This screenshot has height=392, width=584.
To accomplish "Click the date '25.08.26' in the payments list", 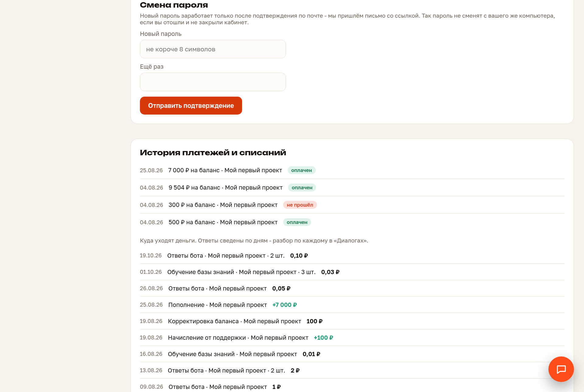I will [151, 170].
